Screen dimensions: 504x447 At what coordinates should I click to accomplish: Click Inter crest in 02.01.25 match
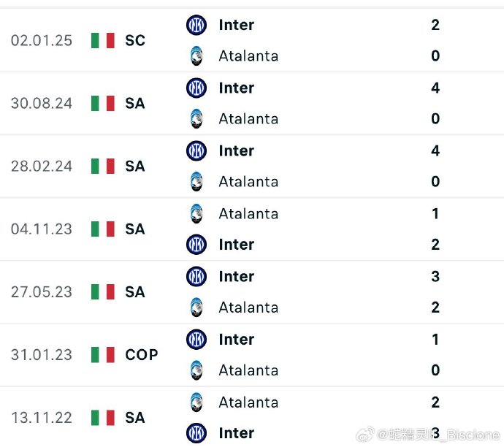click(x=196, y=25)
